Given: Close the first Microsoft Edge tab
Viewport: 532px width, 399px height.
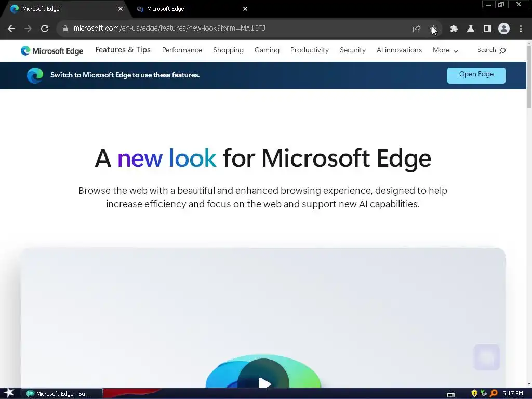Looking at the screenshot, I should (121, 9).
